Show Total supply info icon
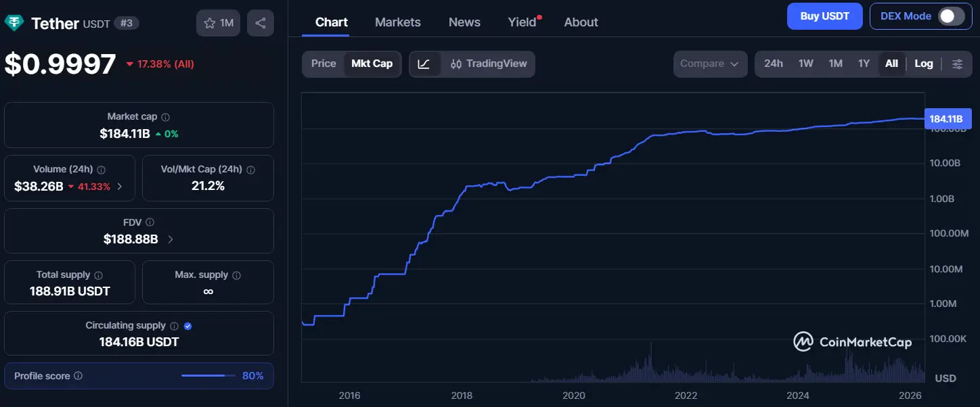 tap(99, 275)
